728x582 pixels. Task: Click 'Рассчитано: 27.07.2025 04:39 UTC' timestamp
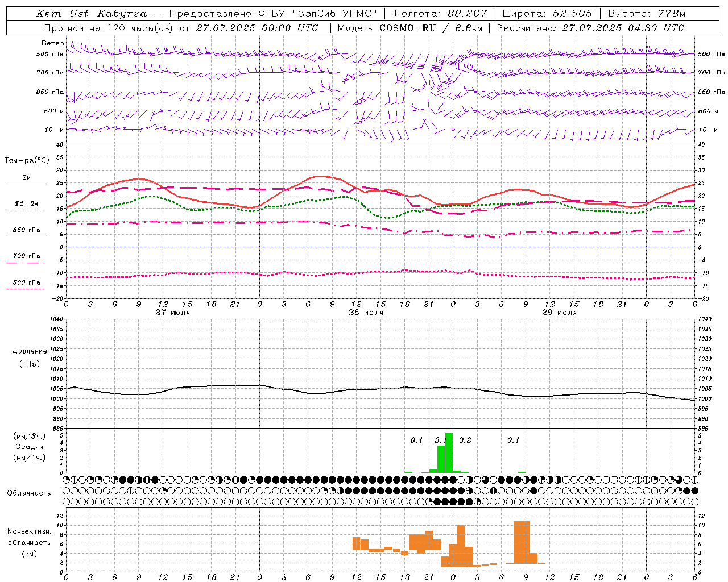tap(590, 28)
